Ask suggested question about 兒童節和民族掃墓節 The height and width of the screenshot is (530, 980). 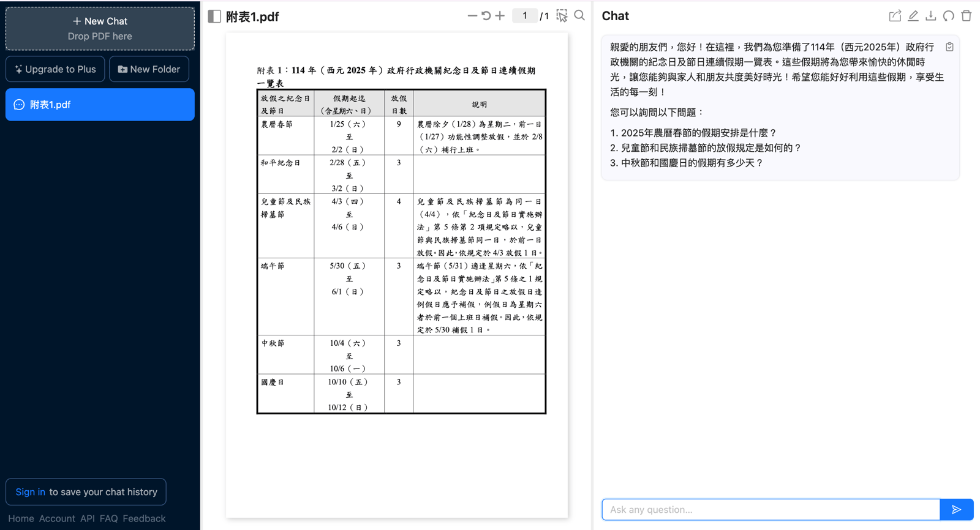tap(711, 148)
